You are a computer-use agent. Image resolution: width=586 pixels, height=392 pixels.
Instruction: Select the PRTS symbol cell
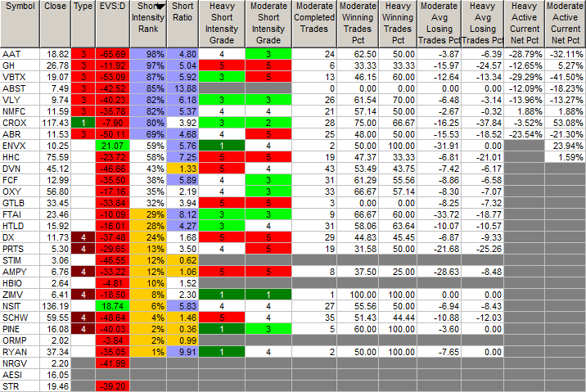click(x=20, y=249)
